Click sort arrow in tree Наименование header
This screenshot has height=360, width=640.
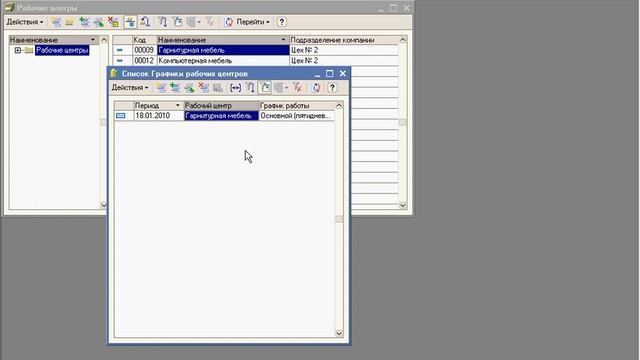point(93,40)
